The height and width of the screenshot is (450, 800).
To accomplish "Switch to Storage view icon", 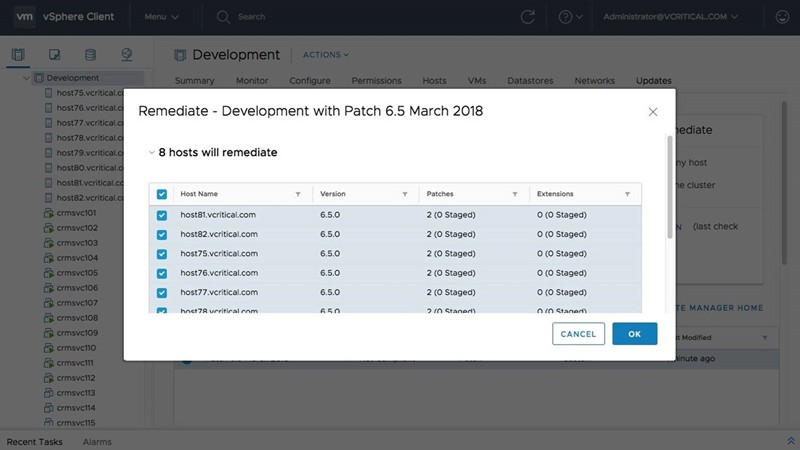I will [91, 54].
